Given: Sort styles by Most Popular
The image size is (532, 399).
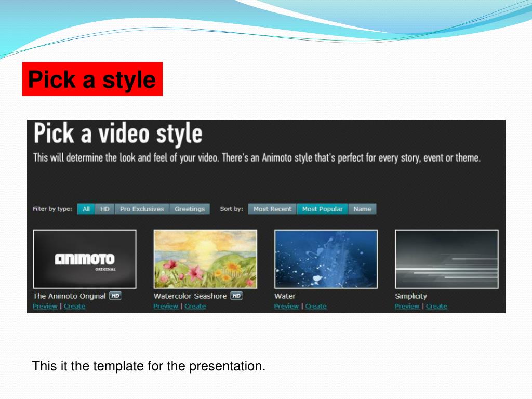Looking at the screenshot, I should pyautogui.click(x=322, y=209).
